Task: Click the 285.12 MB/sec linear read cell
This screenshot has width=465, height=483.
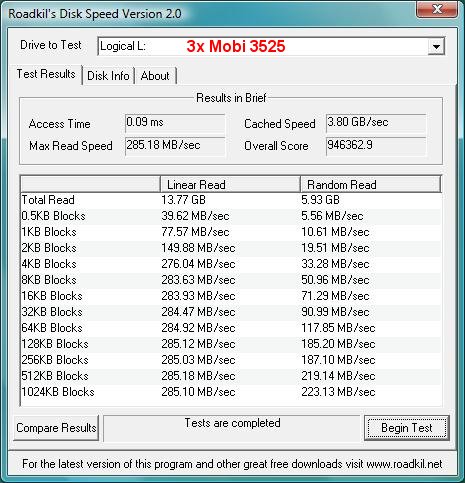Action: (198, 344)
